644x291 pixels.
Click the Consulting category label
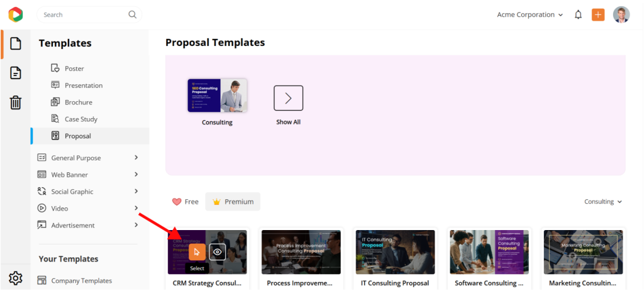tap(217, 123)
